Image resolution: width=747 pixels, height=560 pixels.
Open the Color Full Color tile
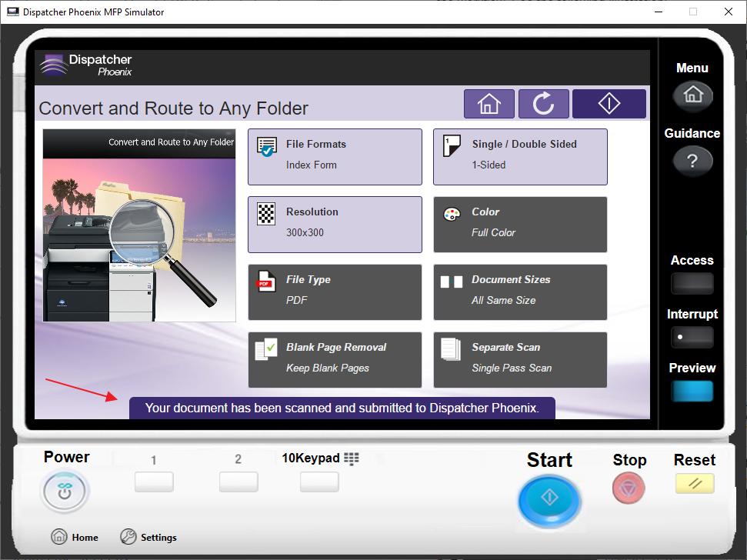(x=520, y=225)
